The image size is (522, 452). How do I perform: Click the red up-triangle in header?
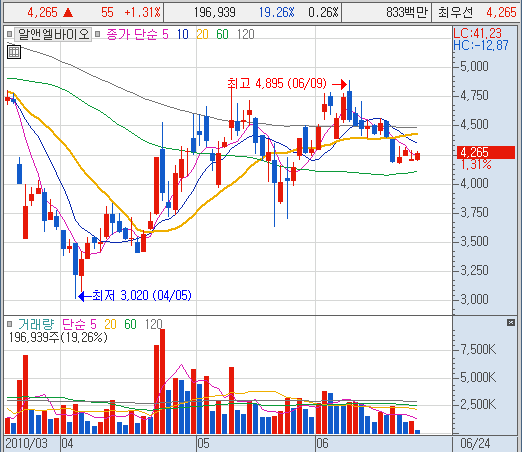click(x=68, y=13)
